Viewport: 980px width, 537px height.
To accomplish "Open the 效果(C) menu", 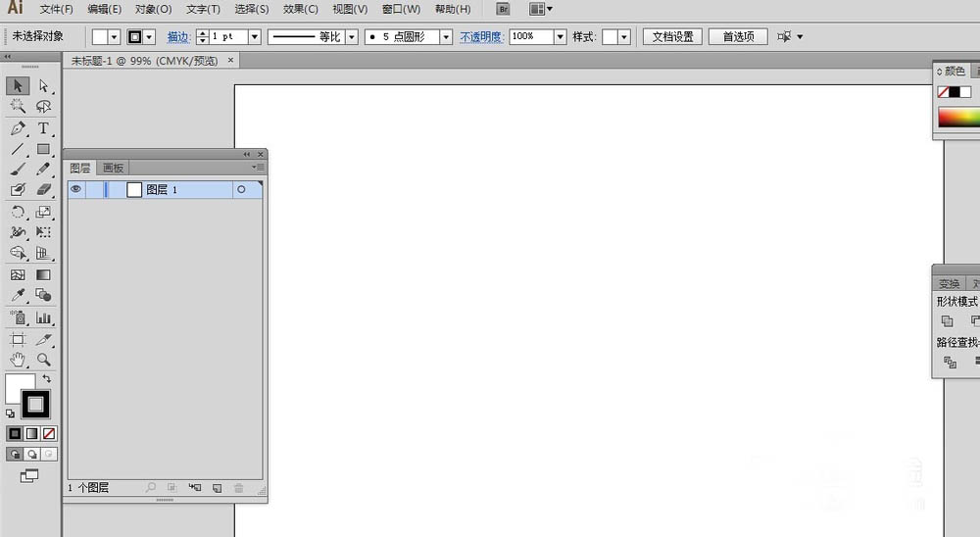I will click(300, 9).
